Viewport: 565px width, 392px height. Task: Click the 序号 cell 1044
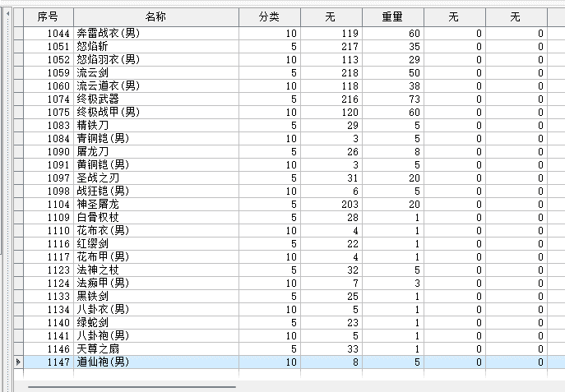pos(49,34)
